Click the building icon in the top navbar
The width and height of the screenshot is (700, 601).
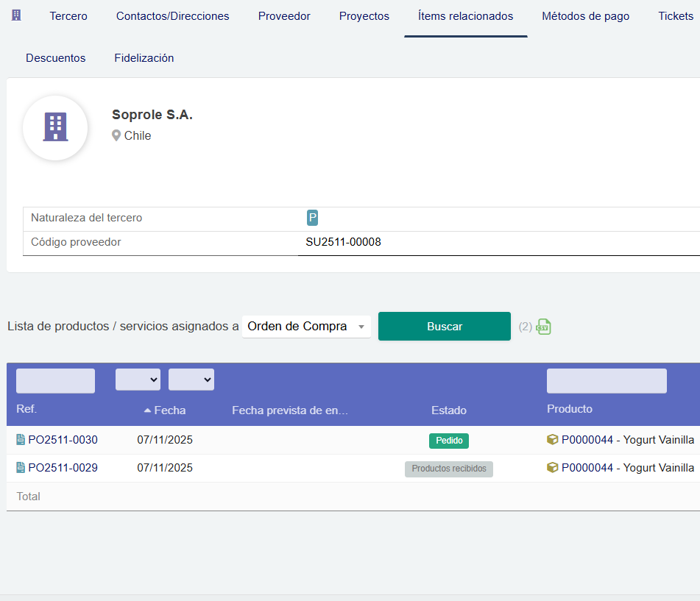pyautogui.click(x=16, y=13)
